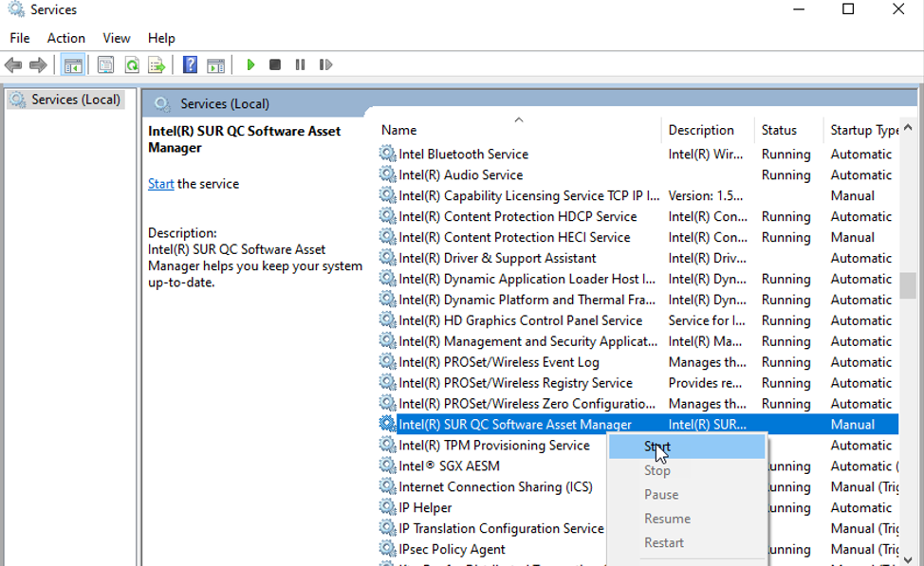The image size is (924, 566).
Task: Click gear icon of Content Protection HECI Service
Action: pyautogui.click(x=387, y=237)
